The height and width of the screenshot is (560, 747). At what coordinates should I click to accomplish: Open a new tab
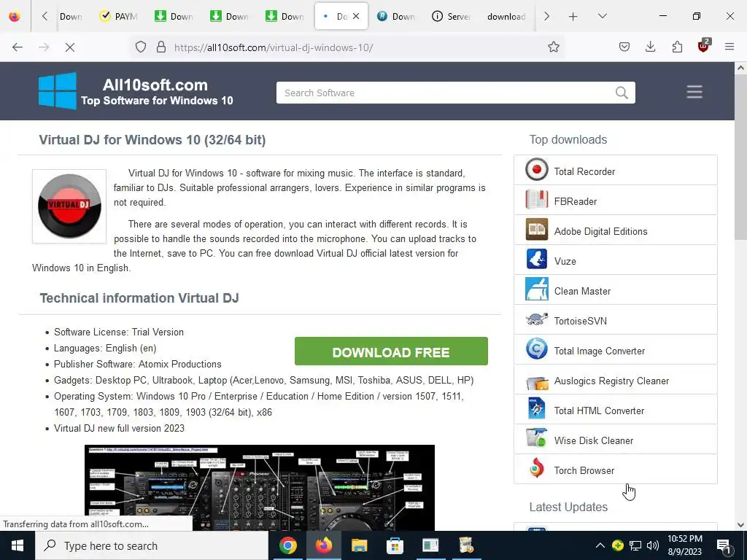tap(573, 16)
